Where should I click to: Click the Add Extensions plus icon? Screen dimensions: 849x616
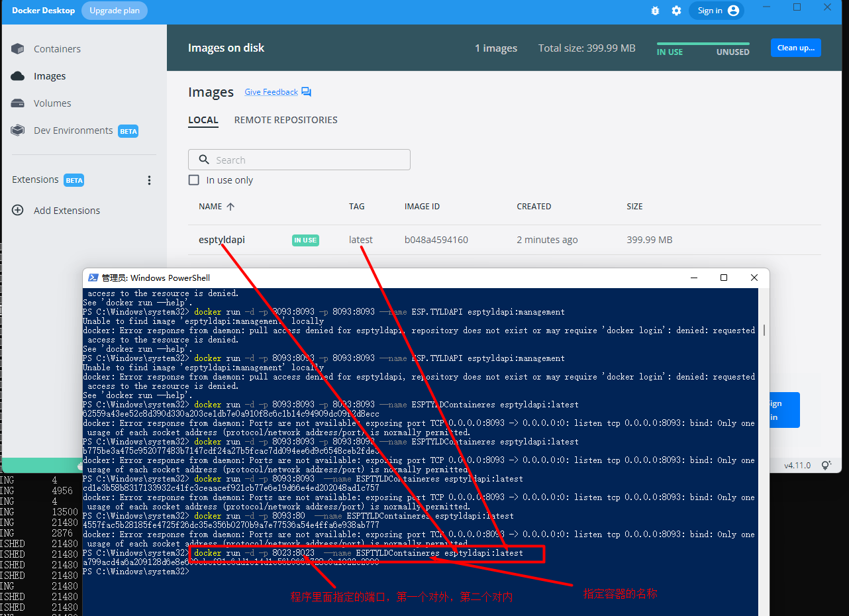click(x=18, y=211)
